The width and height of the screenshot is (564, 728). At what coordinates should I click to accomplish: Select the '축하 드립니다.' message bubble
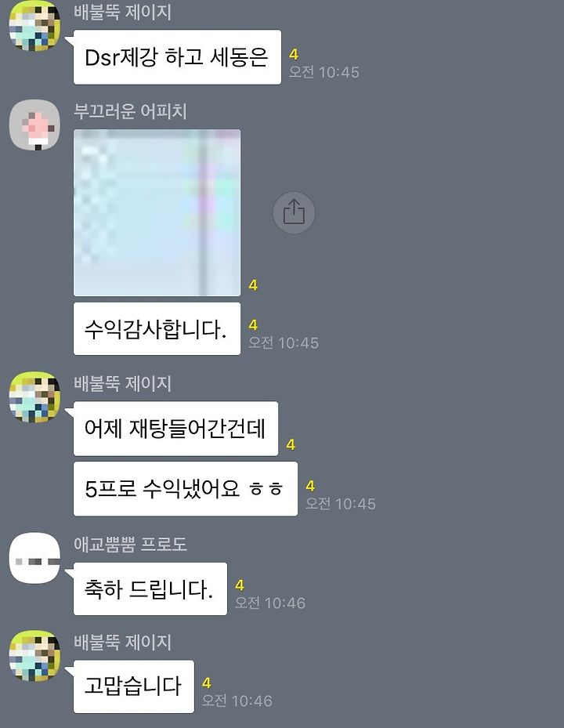(x=150, y=589)
